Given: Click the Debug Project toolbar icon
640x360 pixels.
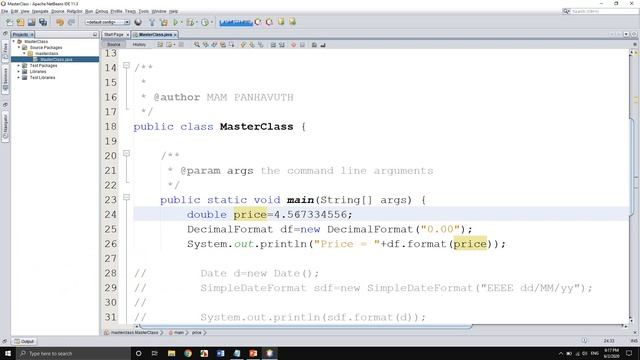Looking at the screenshot, I should point(190,22).
